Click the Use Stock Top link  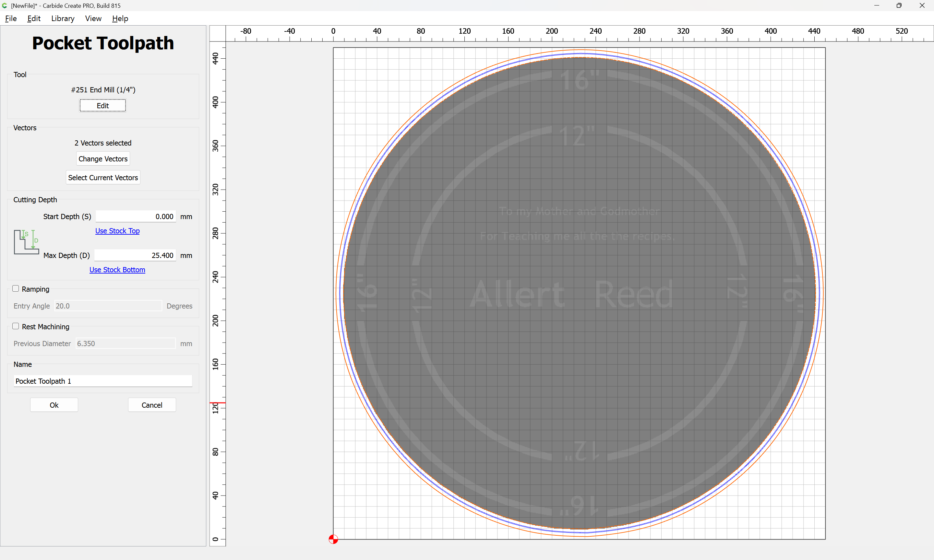[117, 230]
